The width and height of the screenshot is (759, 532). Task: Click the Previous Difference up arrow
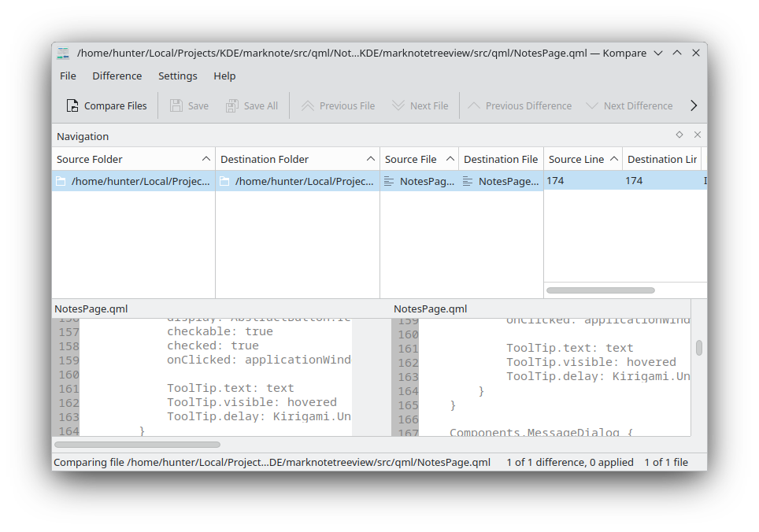click(x=474, y=106)
